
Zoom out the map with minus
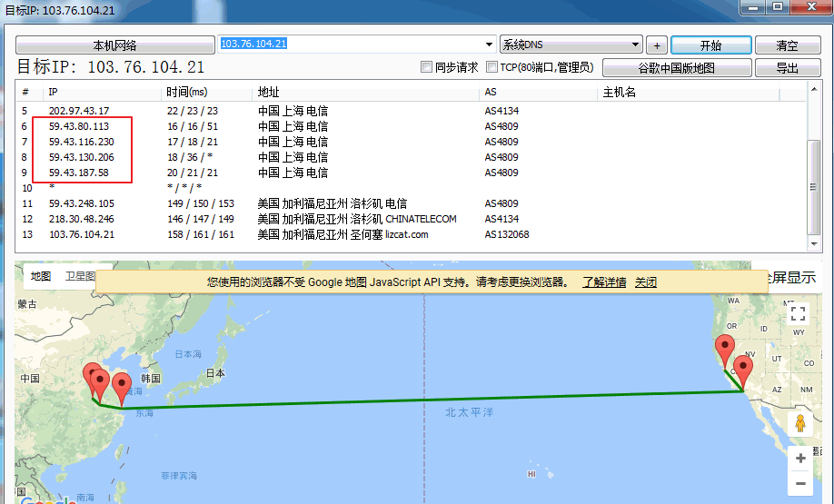pos(800,483)
